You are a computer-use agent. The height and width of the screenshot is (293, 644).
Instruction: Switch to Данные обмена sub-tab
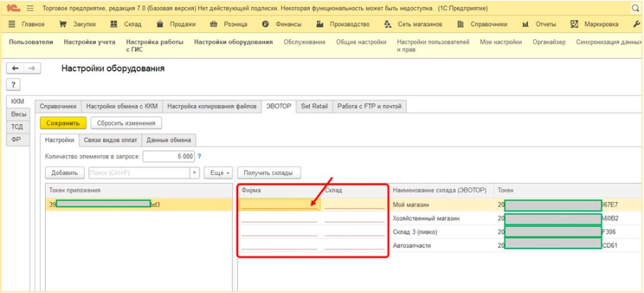tap(169, 140)
